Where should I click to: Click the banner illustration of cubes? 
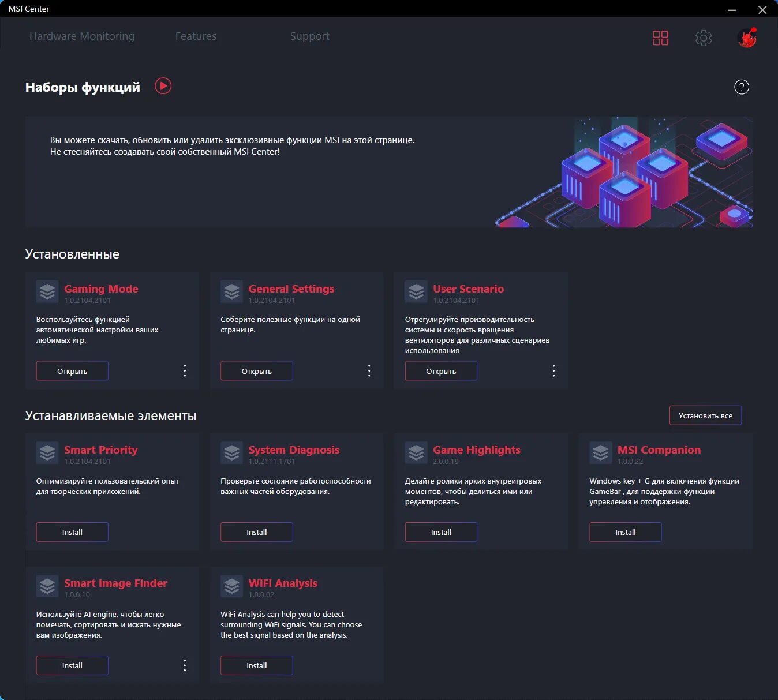tap(624, 172)
